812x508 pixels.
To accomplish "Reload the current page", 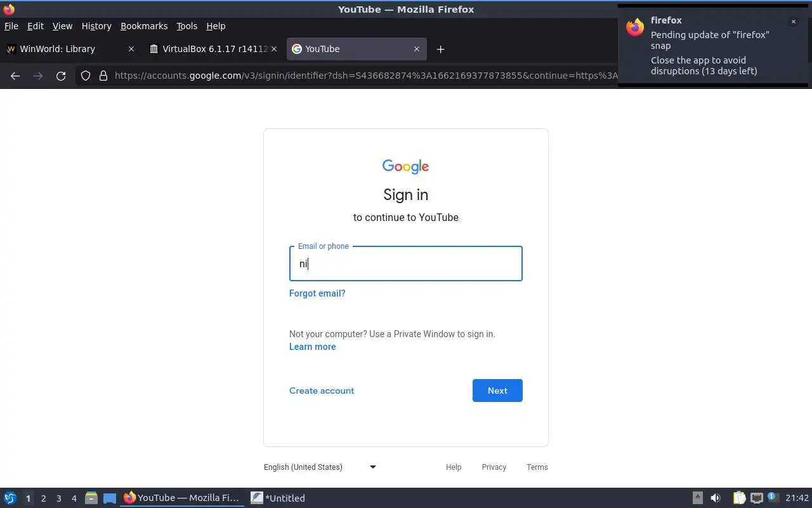I will (61, 76).
